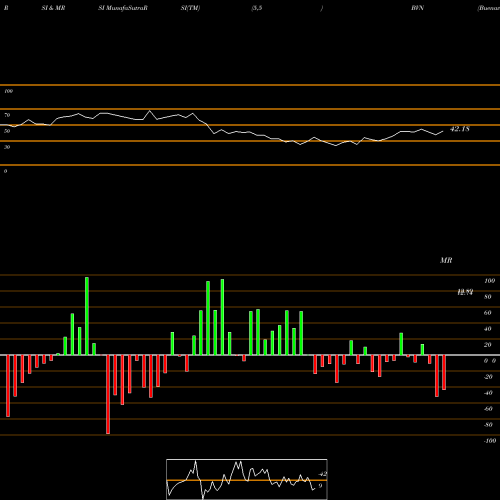Viewport: 500px width, 500px height.
Task: Click the -80 label on MR axis
Action: (488, 425)
